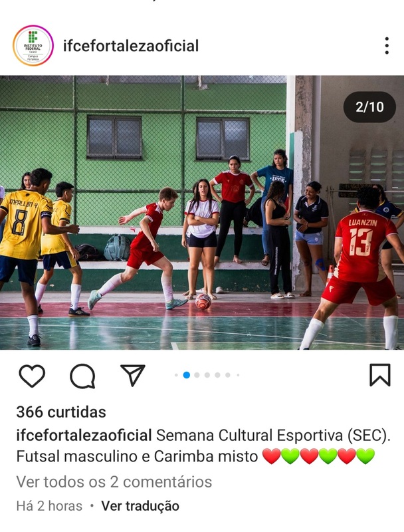This screenshot has width=404, height=532.
Task: Jump to last small carousel dot
Action: (x=238, y=375)
